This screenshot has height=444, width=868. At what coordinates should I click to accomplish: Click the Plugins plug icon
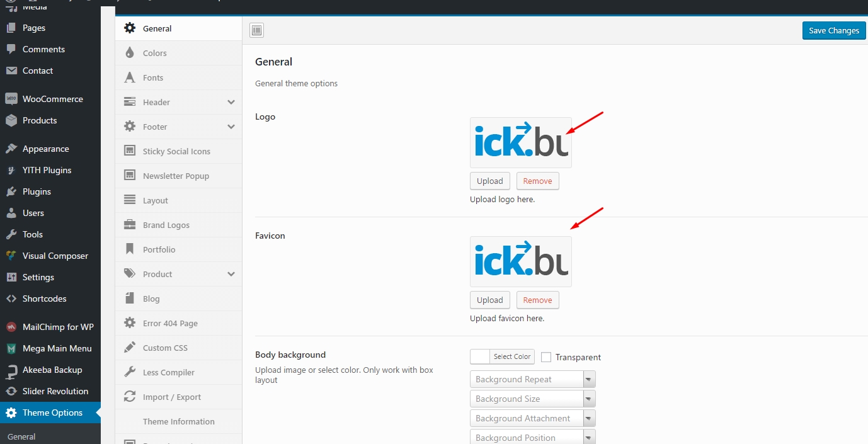click(11, 191)
